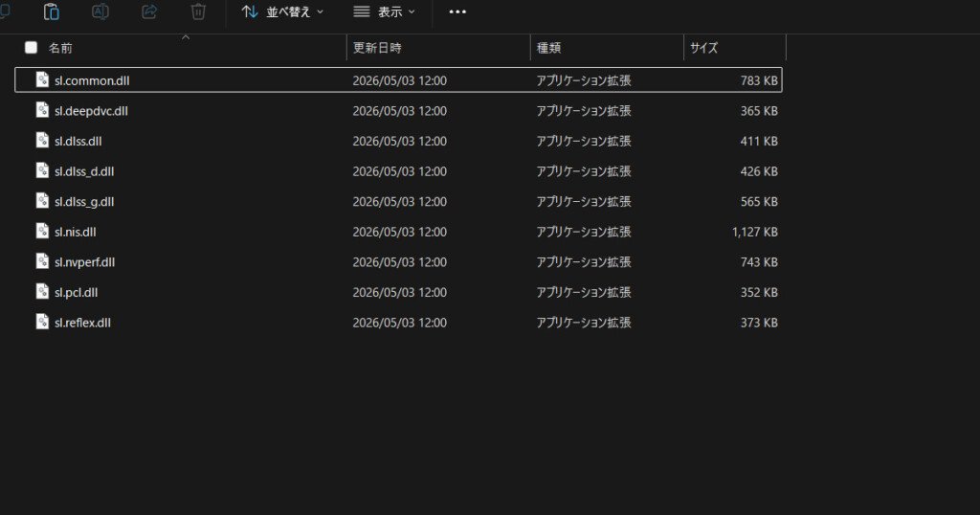980x515 pixels.
Task: Click the DLL icon of sl.deepdvc.dll
Action: pos(42,110)
